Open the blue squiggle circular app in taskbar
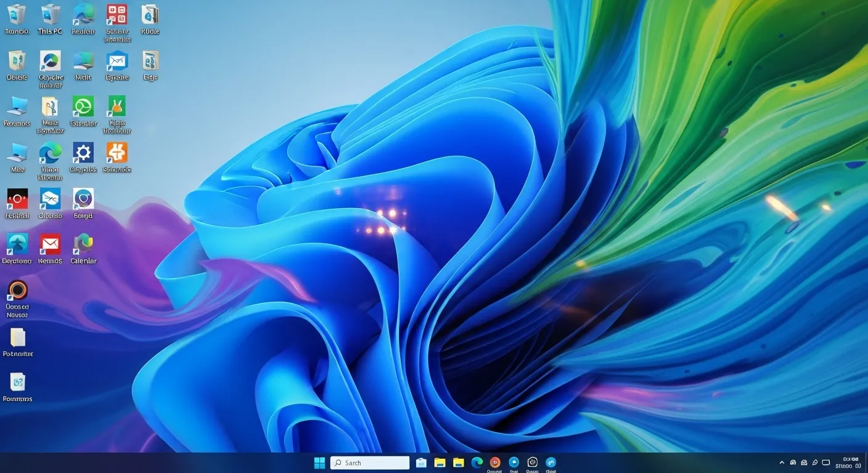 click(551, 462)
